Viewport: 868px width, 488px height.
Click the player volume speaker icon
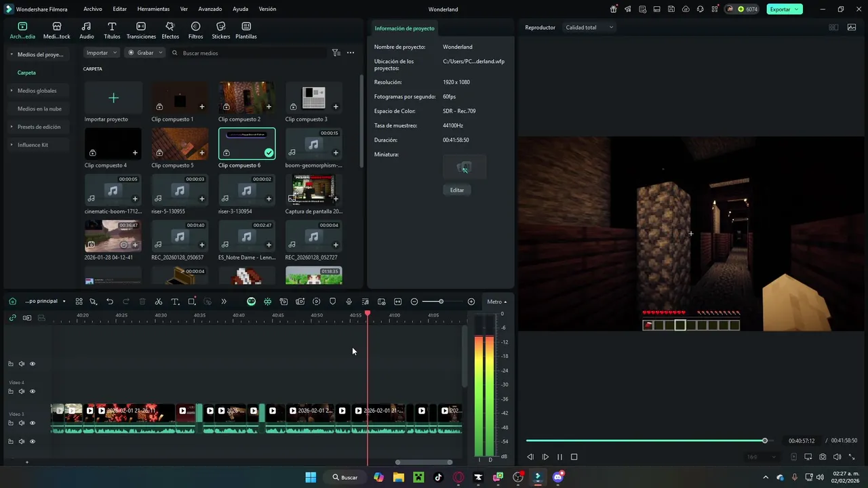point(837,457)
